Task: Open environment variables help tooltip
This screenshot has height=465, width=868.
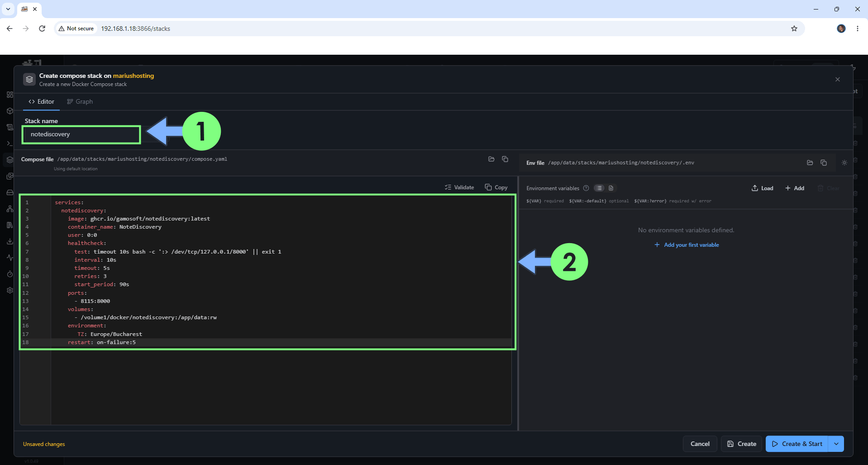Action: [x=586, y=188]
